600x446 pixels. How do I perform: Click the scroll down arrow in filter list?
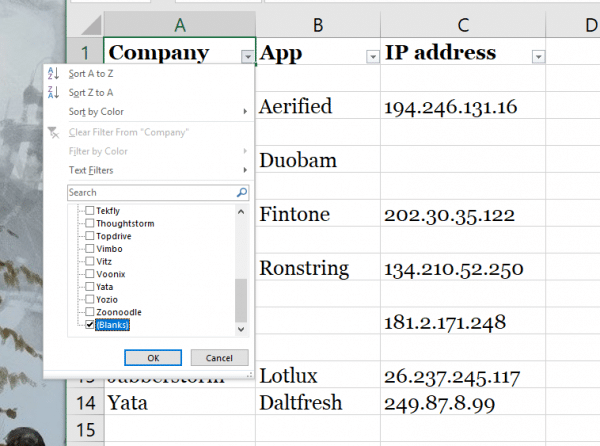coord(240,328)
